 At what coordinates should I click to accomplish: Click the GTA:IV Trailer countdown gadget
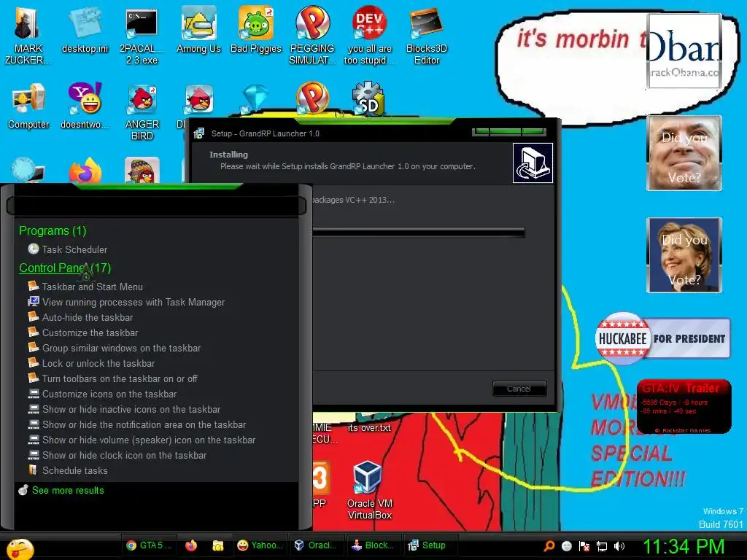[x=684, y=406]
